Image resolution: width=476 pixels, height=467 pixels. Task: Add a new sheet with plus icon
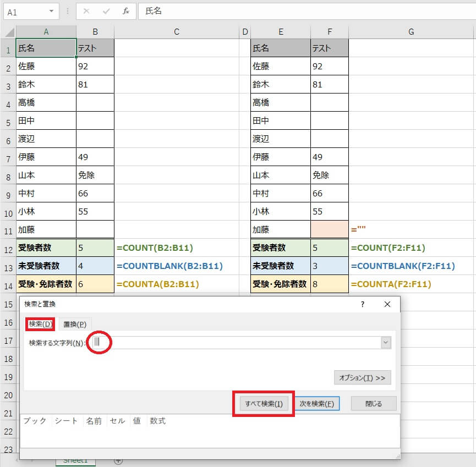click(118, 460)
